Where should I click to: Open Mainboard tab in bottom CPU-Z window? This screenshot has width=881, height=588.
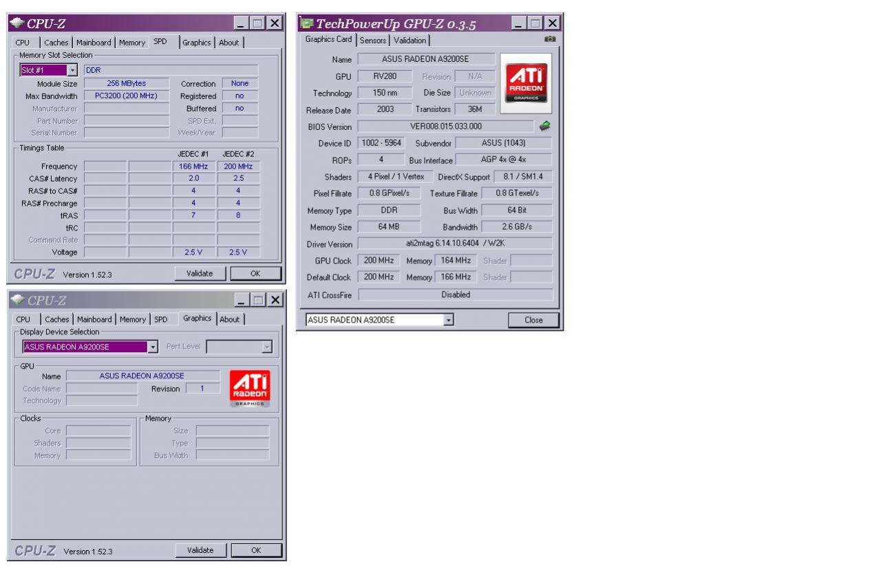click(94, 319)
